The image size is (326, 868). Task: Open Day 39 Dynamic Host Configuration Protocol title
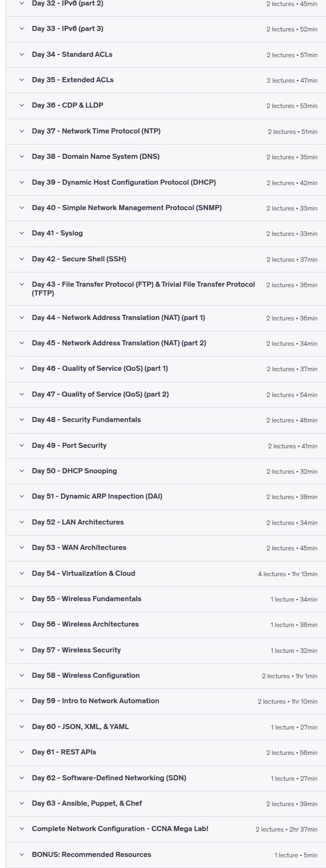point(124,182)
